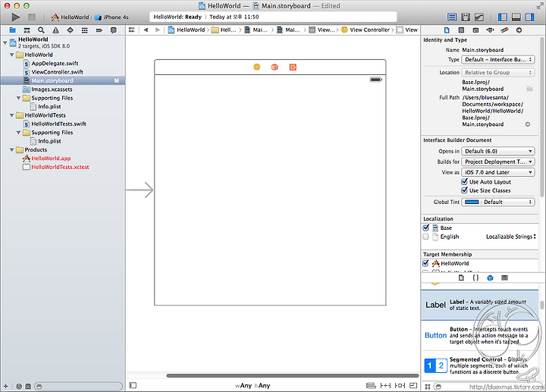Screen dimensions: 546x392
Task: Open the Test navigator icon
Action: [x=70, y=30]
